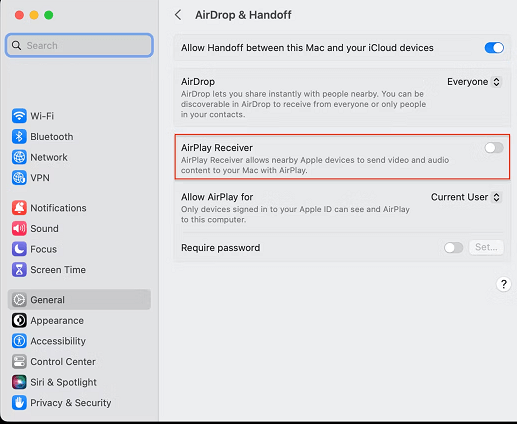Click the Wi-Fi icon in sidebar

click(19, 116)
